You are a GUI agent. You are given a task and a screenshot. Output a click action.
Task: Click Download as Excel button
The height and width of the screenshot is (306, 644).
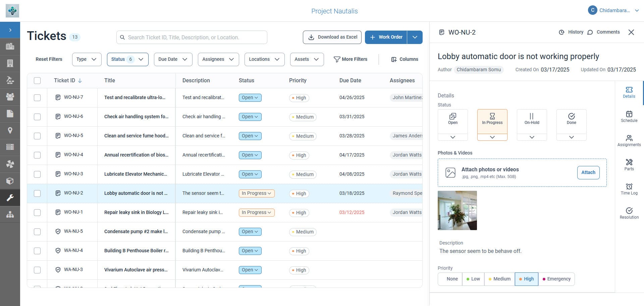click(x=332, y=37)
